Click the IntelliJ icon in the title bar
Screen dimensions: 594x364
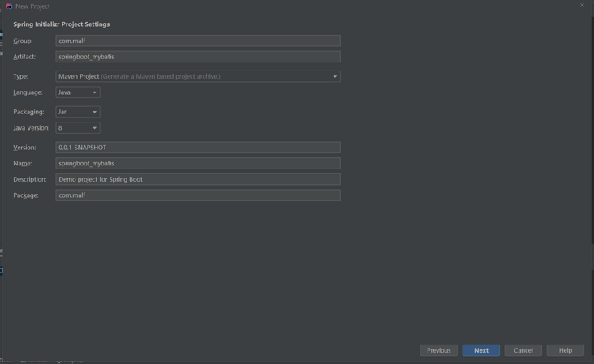(9, 6)
